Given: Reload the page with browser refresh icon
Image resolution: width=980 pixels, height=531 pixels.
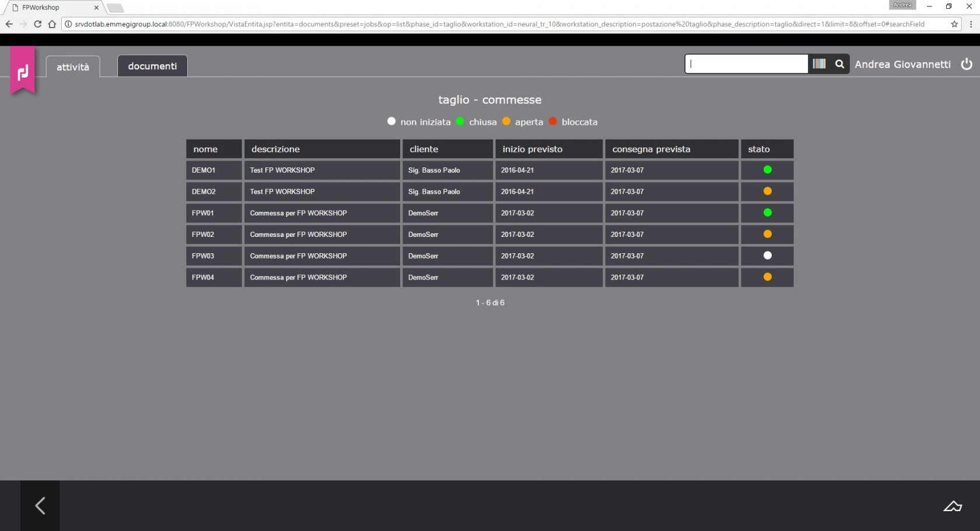Looking at the screenshot, I should click(37, 24).
